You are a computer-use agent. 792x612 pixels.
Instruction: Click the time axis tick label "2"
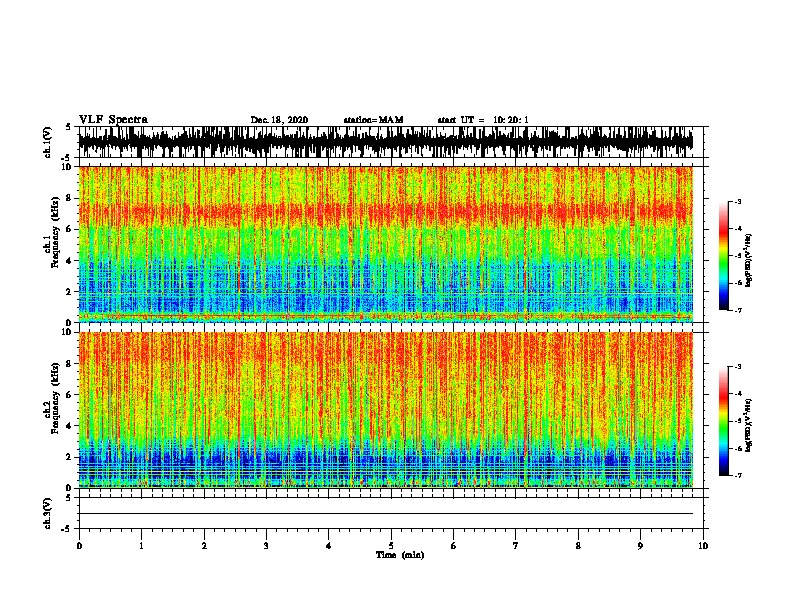point(204,546)
